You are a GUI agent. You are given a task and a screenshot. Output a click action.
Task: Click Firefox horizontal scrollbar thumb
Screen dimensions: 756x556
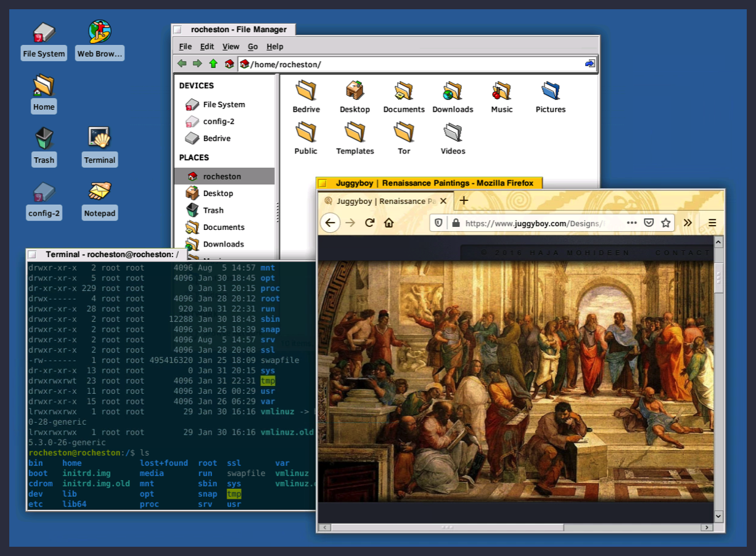tap(448, 528)
